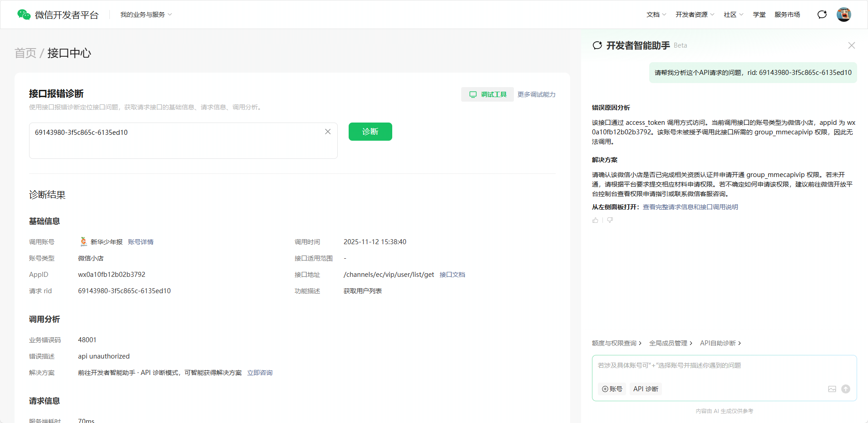This screenshot has height=423, width=868.
Task: Expand the 社区 dropdown menu
Action: click(734, 15)
